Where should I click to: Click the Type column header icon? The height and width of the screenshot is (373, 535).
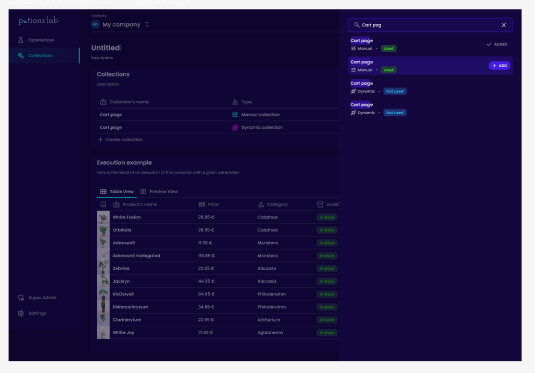pos(235,102)
